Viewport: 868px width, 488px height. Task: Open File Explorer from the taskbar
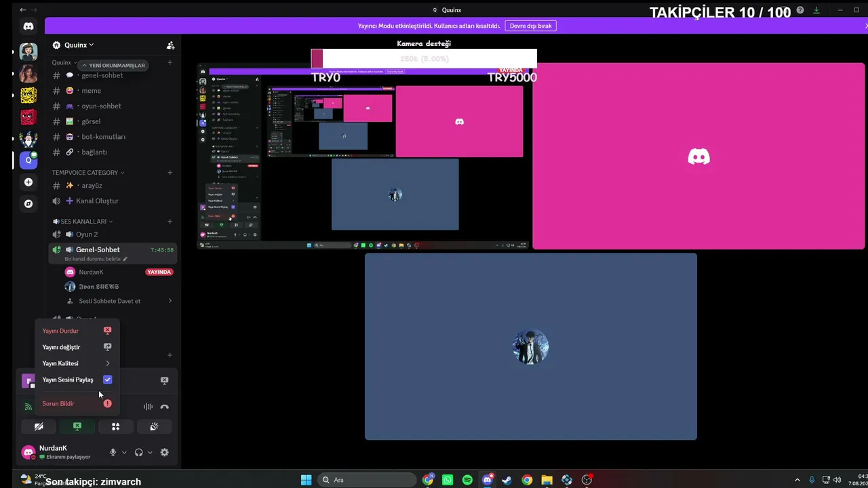point(547,480)
